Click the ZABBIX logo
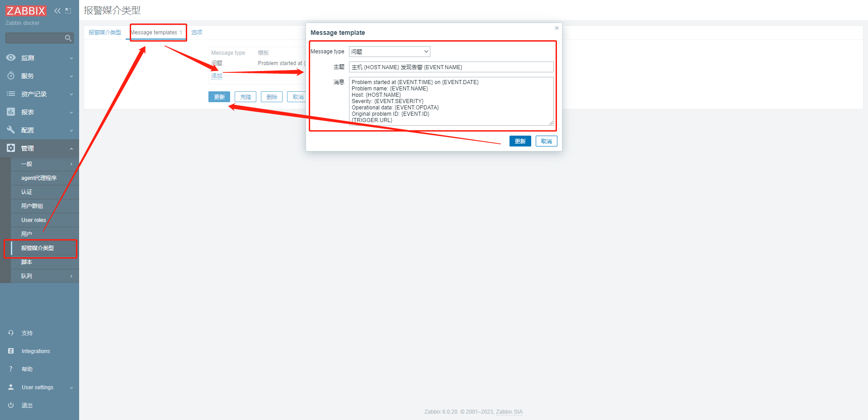This screenshot has width=868, height=420. click(x=26, y=11)
